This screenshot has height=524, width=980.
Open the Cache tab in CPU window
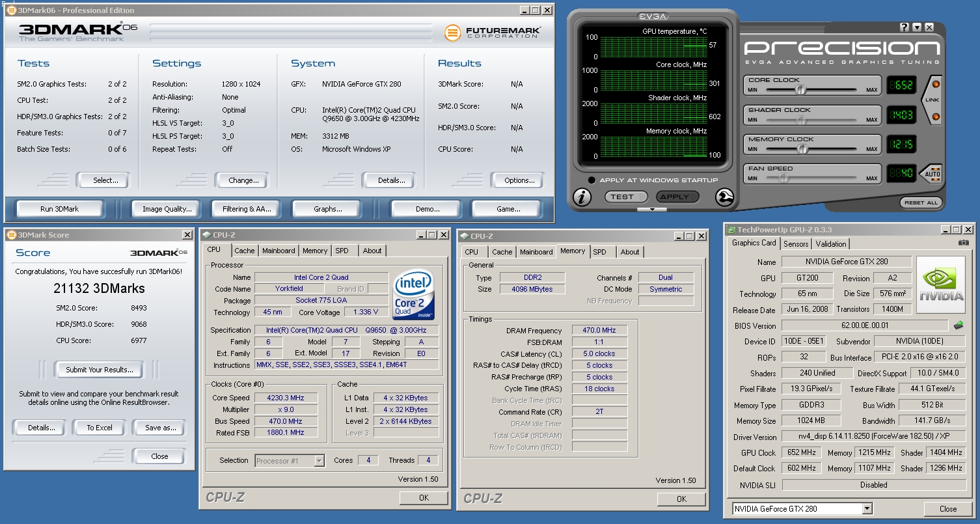click(245, 251)
